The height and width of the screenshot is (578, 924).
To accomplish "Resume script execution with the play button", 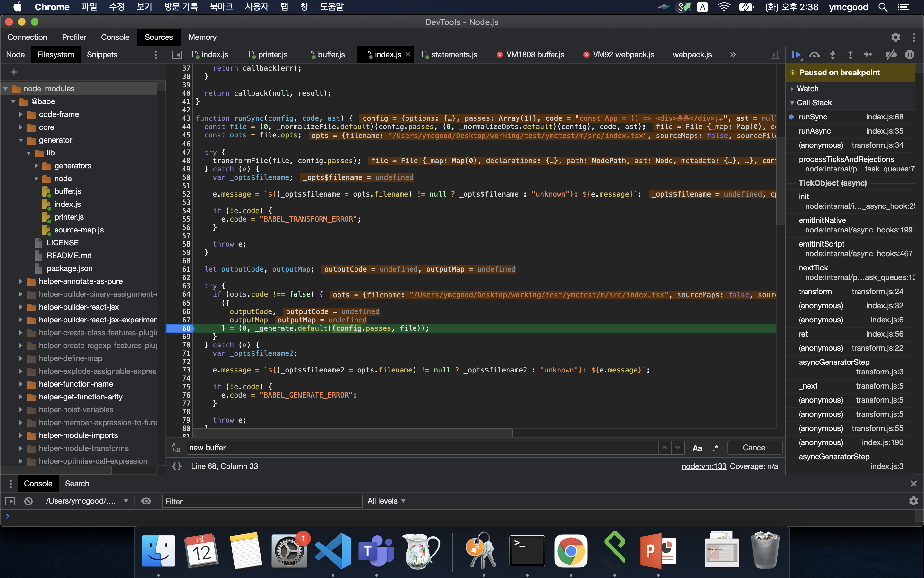I will [x=796, y=55].
